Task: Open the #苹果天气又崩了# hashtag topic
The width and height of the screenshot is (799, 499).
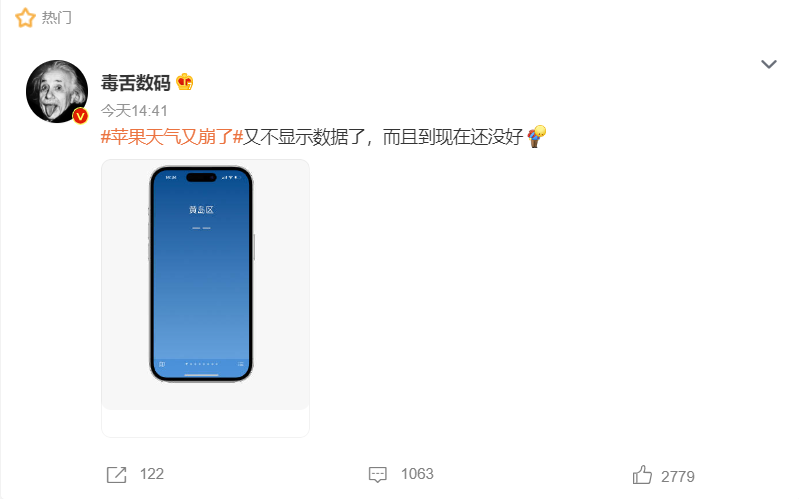Action: [172, 137]
